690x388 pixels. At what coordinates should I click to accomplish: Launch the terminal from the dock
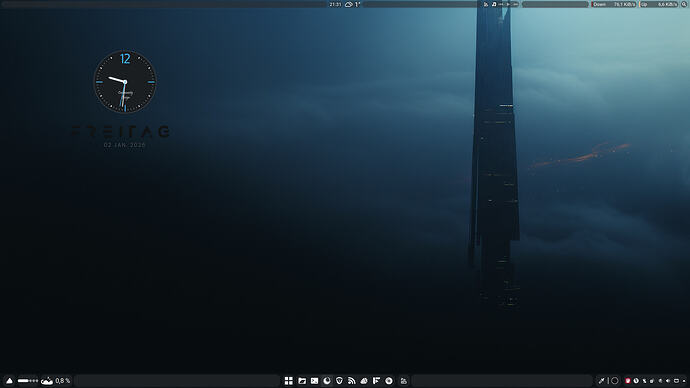314,381
